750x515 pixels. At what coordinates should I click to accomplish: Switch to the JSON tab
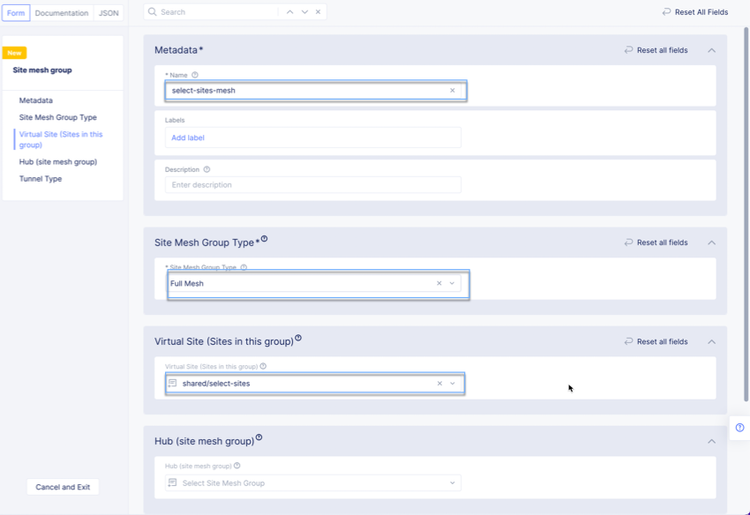click(x=109, y=13)
